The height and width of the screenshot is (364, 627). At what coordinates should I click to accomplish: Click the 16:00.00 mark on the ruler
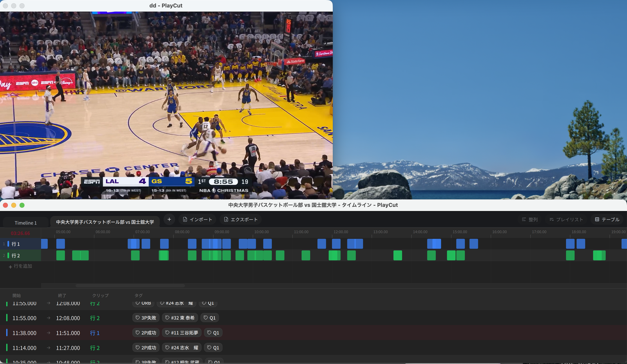click(x=499, y=232)
